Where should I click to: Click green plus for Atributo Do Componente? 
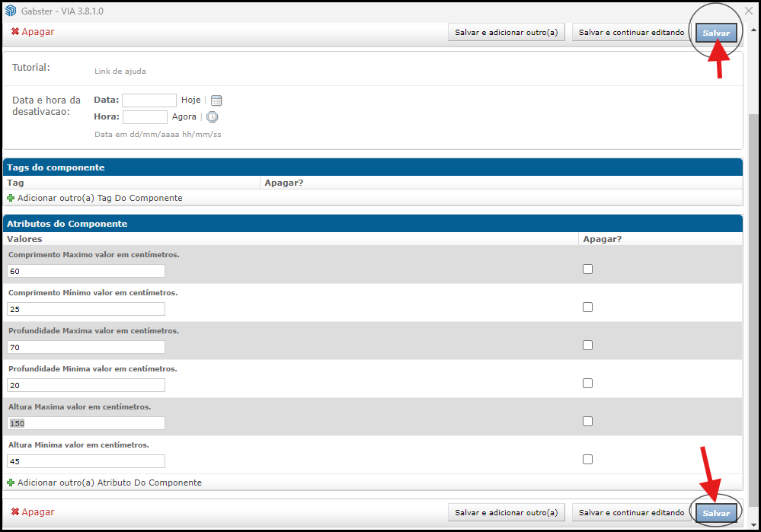pyautogui.click(x=11, y=483)
